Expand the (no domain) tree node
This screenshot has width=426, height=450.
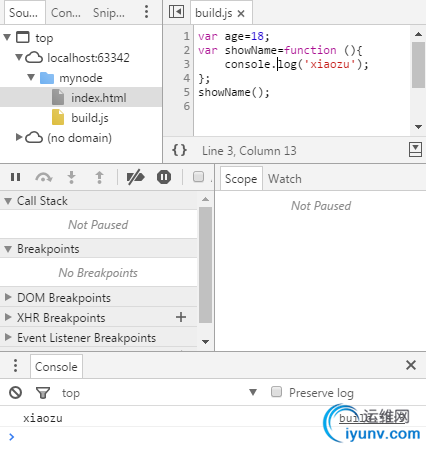(19, 137)
